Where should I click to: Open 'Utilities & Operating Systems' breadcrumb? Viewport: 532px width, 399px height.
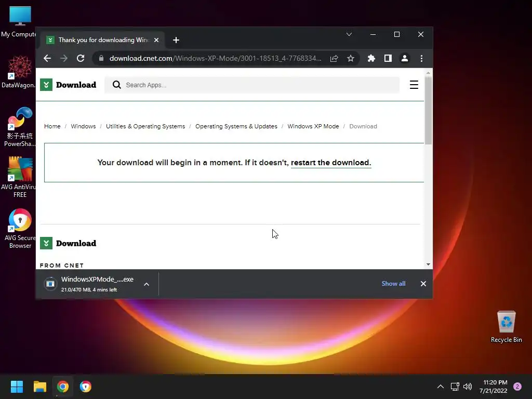tap(145, 126)
